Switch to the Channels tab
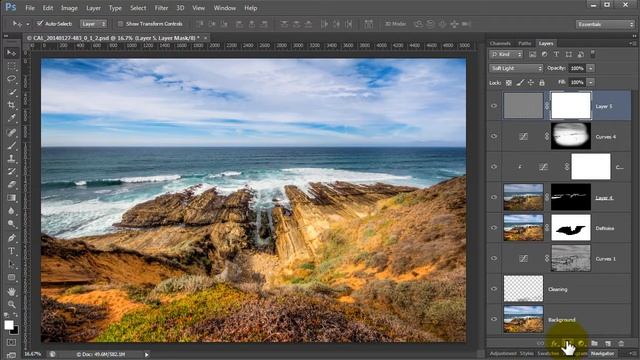This screenshot has width=640, height=360. [x=500, y=43]
